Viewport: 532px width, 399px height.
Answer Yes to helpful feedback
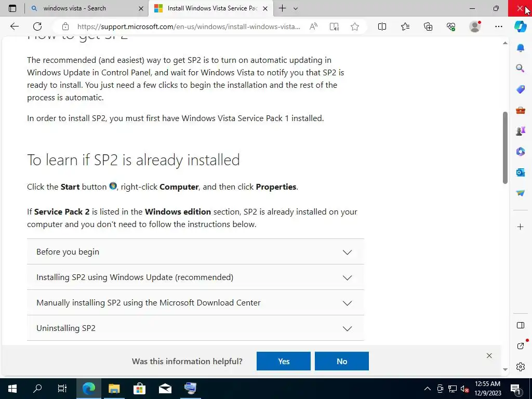(x=284, y=361)
